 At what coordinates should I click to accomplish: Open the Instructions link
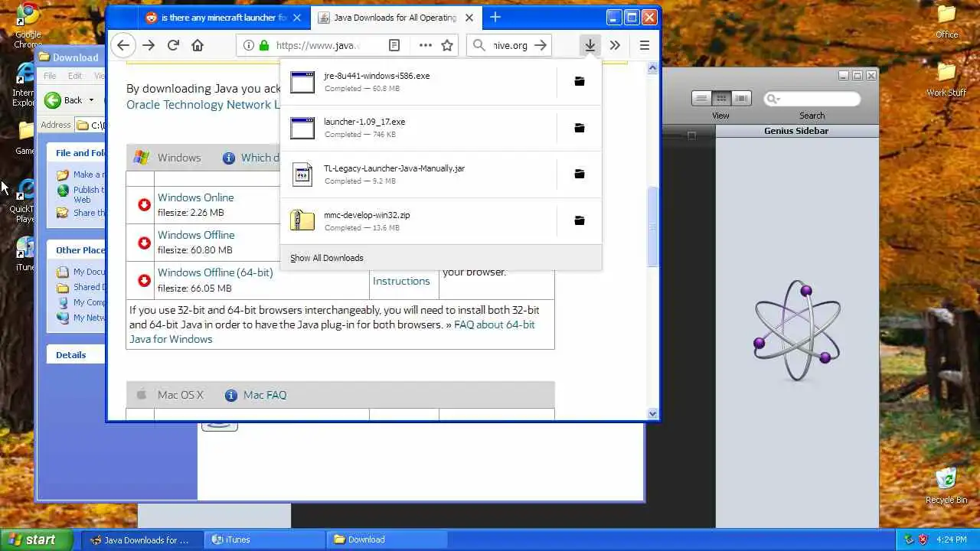tap(401, 281)
